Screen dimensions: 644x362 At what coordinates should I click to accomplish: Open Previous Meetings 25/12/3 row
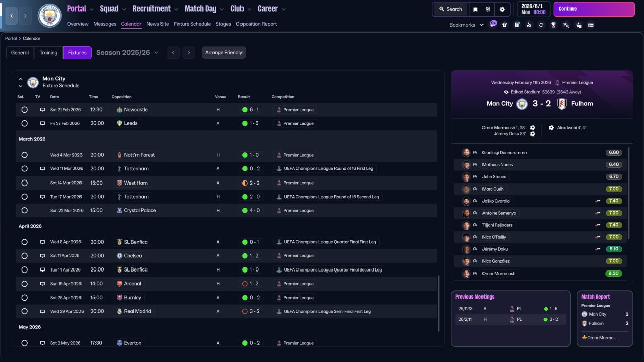pos(511,309)
